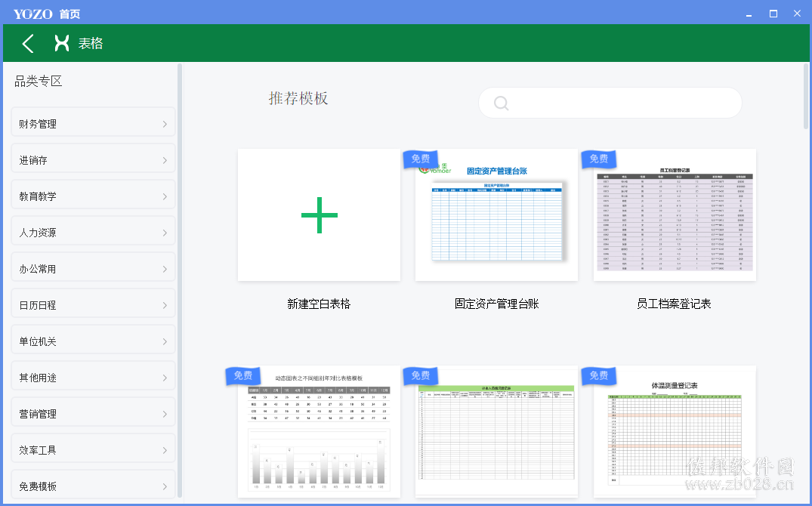Screen dimensions: 812x506
Task: Open the 教育教学 category
Action: tap(93, 195)
